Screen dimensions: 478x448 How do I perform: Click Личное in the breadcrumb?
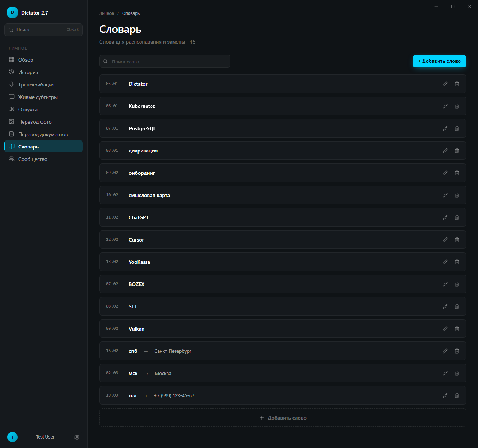click(x=106, y=13)
